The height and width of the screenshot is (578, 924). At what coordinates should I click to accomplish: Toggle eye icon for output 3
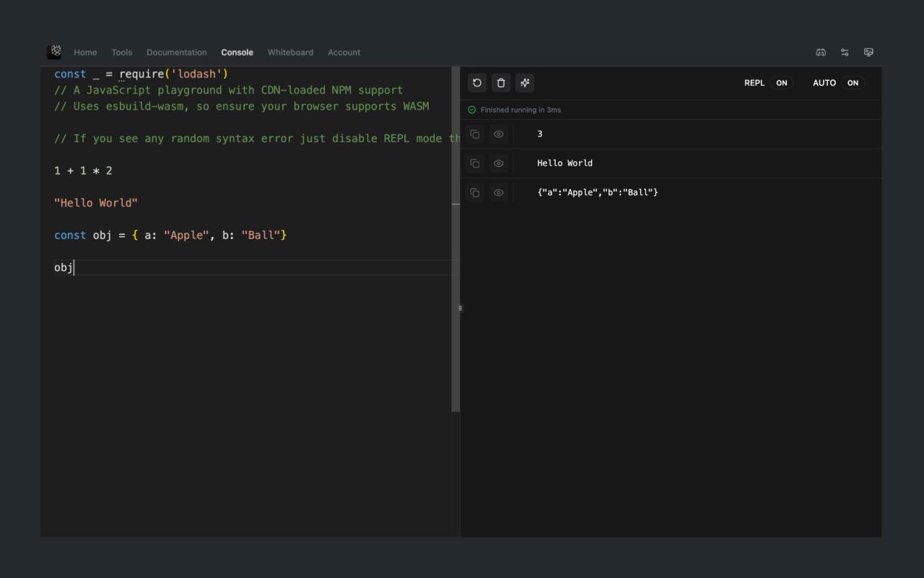(499, 134)
